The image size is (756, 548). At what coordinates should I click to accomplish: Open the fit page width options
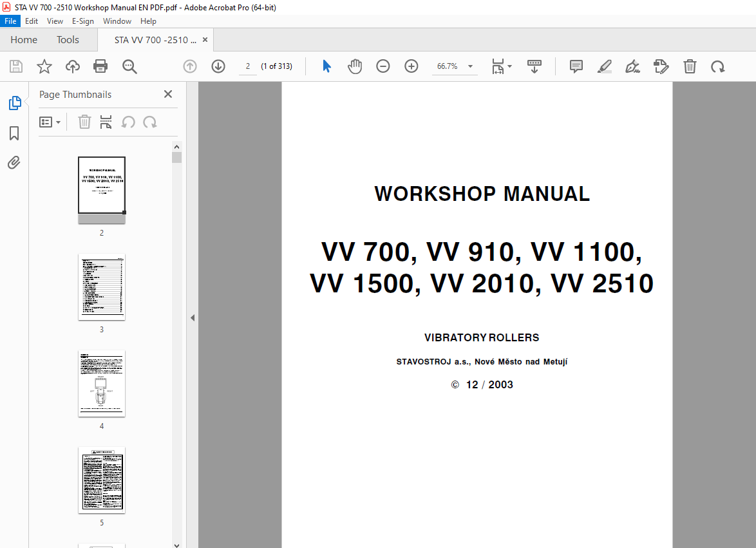coord(502,66)
